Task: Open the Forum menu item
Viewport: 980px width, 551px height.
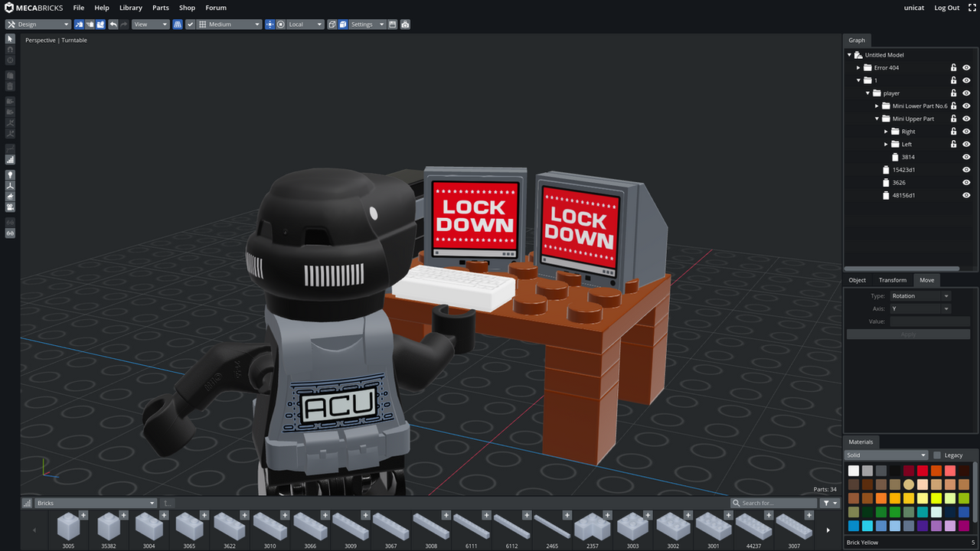Action: [216, 8]
